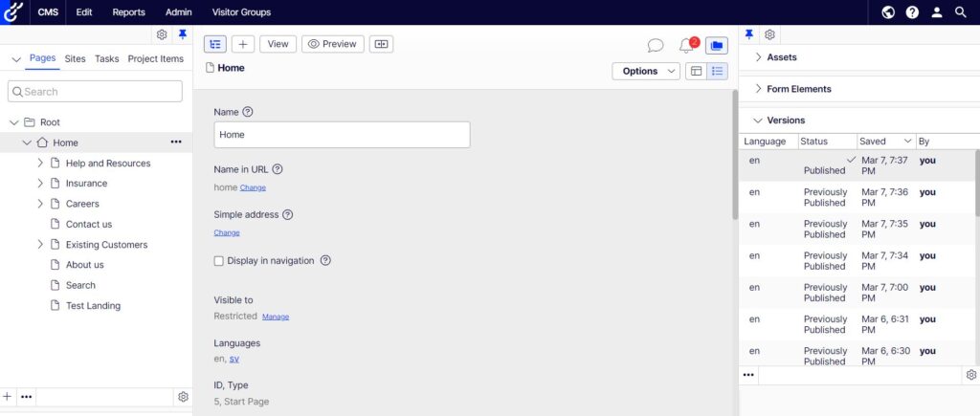Switch to the Sites tab
Viewport: 980px width, 416px height.
click(75, 58)
